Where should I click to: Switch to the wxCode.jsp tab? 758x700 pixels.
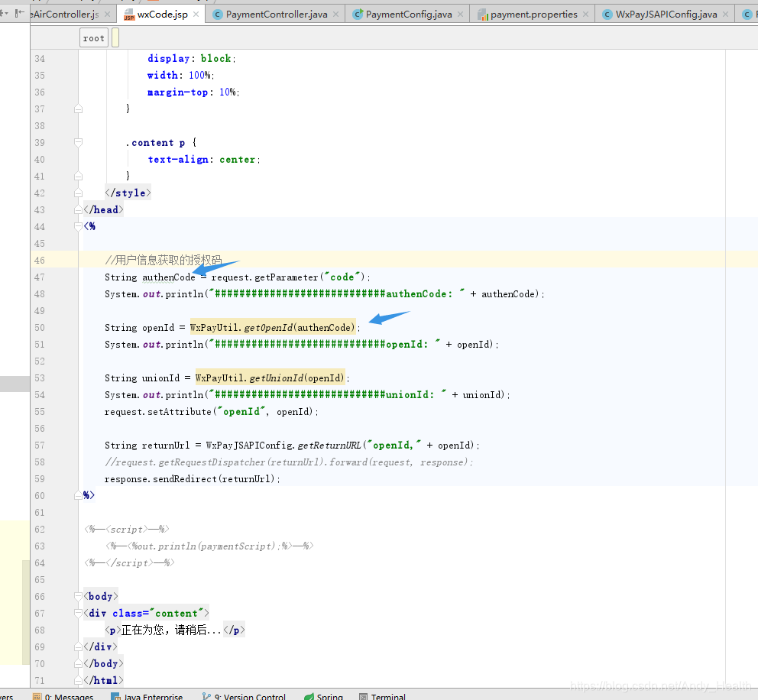point(163,15)
